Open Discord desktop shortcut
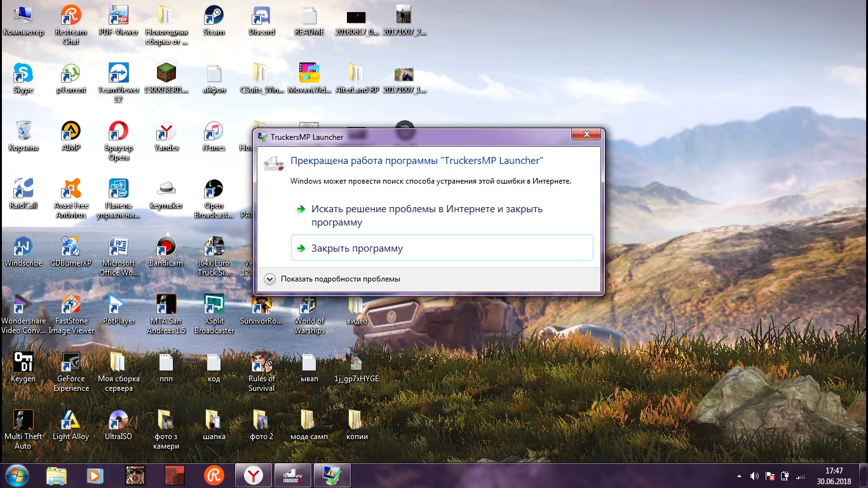Viewport: 868px width, 488px height. [261, 21]
